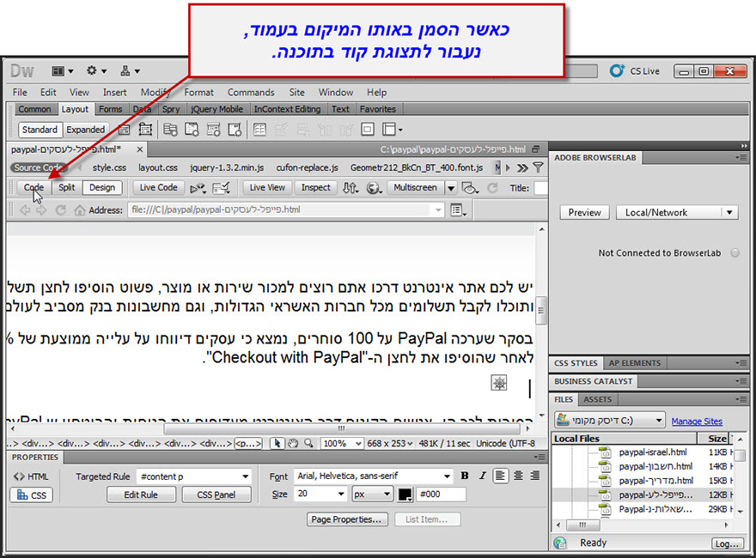Click the Preview in browser globe icon
Image resolution: width=756 pixels, height=558 pixels.
(375, 188)
